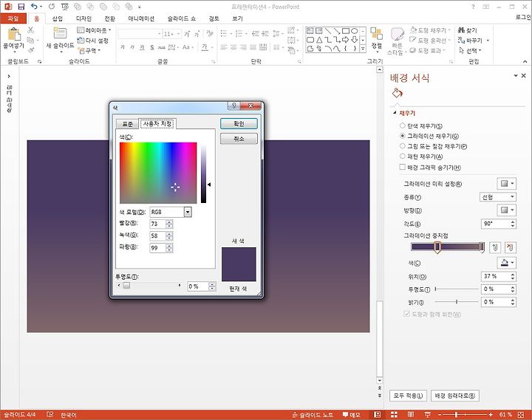The height and width of the screenshot is (420, 532).
Task: Click the help question mark in color dialog
Action: (x=233, y=106)
